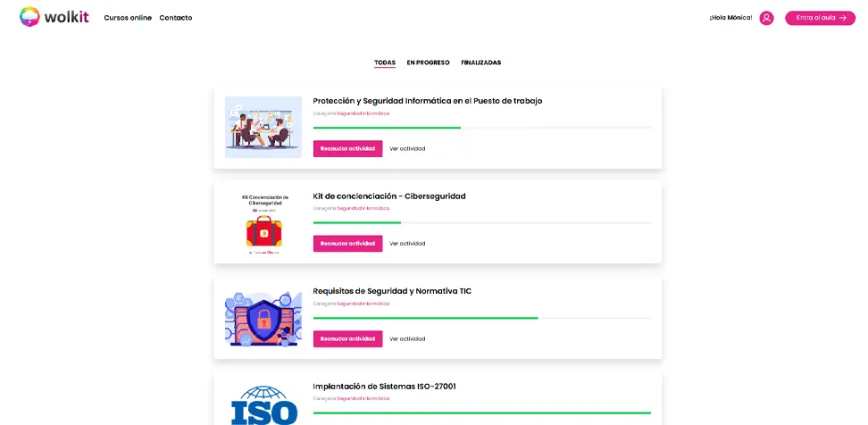Image resolution: width=868 pixels, height=425 pixels.
Task: Go to the Contacto page
Action: 176,18
